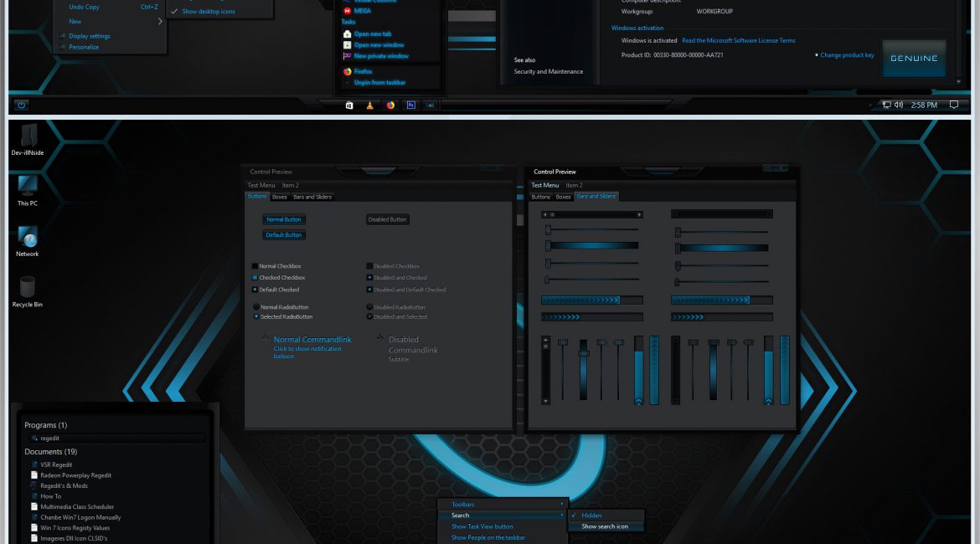
Task: Switch to Bars and Sliders tab in left window
Action: (312, 197)
